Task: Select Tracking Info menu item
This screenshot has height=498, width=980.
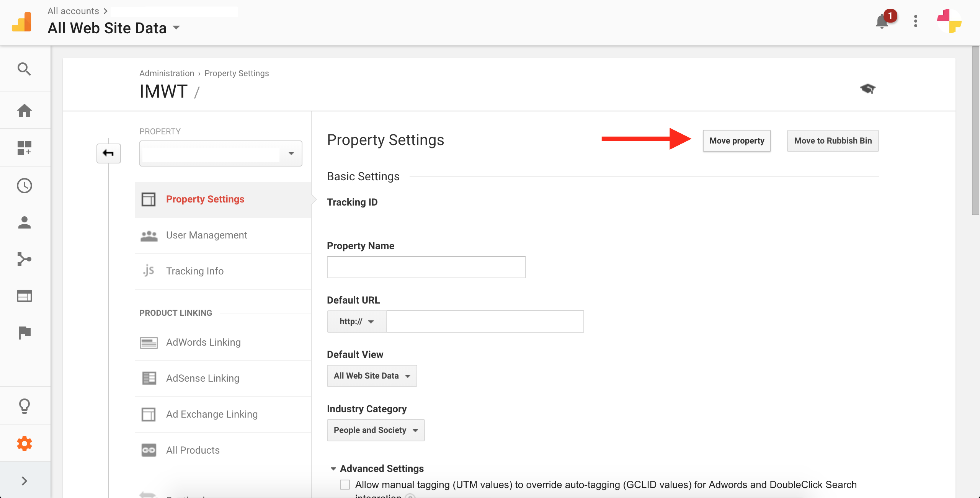Action: 194,271
